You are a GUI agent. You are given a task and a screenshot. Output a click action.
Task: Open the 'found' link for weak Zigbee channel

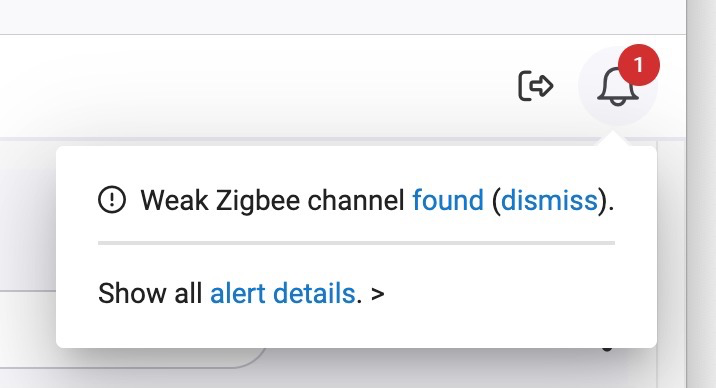[x=448, y=200]
